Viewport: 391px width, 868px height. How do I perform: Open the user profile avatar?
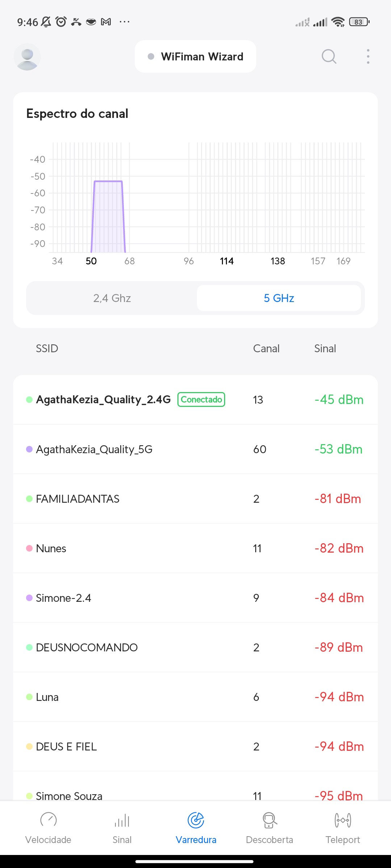[x=27, y=57]
